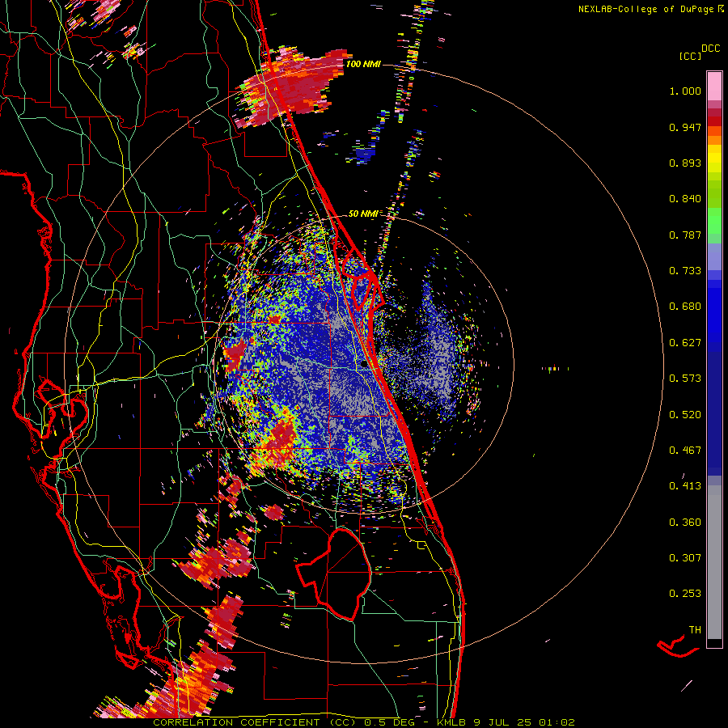Select the 0.467 scale value

(685, 451)
